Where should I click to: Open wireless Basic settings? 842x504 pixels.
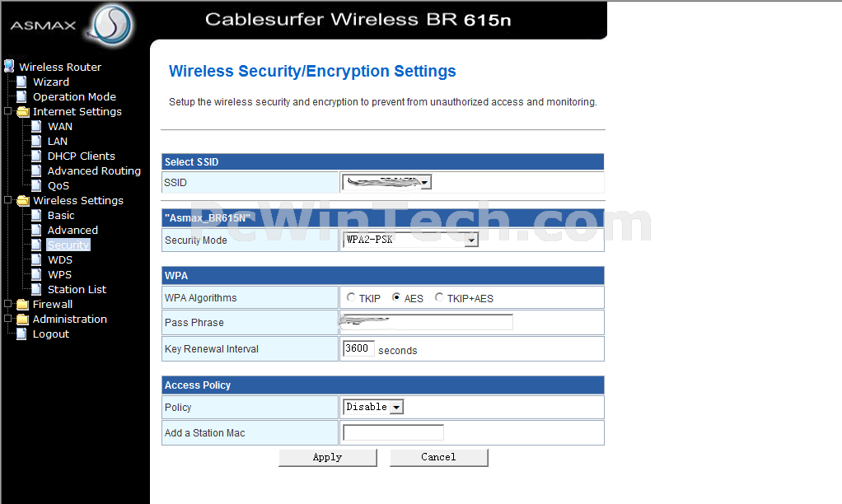tap(61, 215)
